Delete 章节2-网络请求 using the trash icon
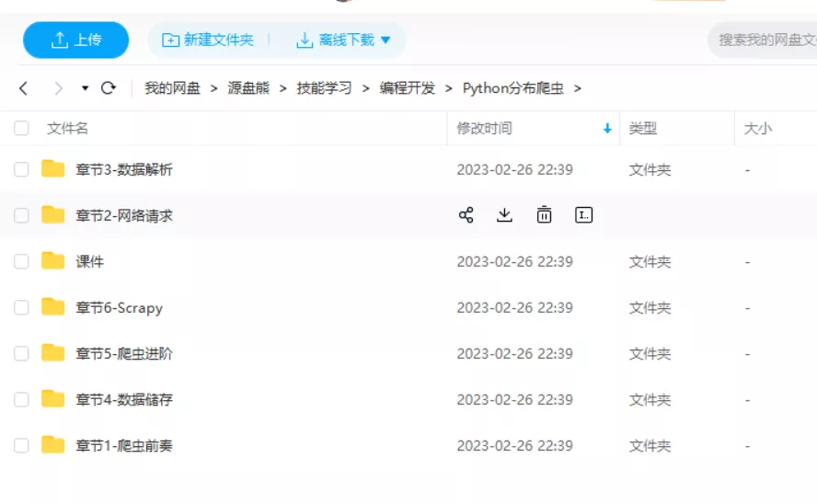The height and width of the screenshot is (504, 817). coord(544,215)
